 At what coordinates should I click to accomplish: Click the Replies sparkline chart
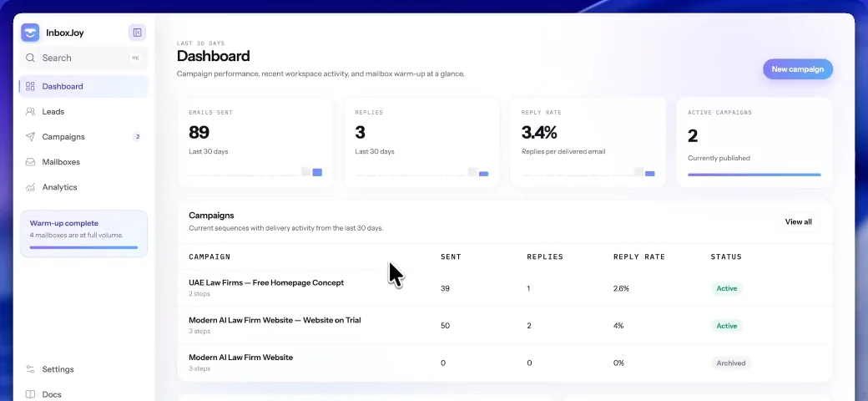421,172
